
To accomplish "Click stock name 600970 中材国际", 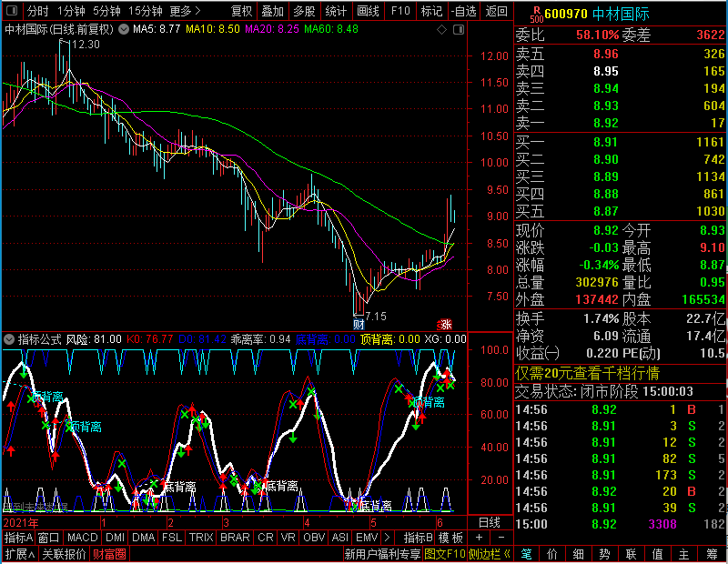I will point(597,14).
